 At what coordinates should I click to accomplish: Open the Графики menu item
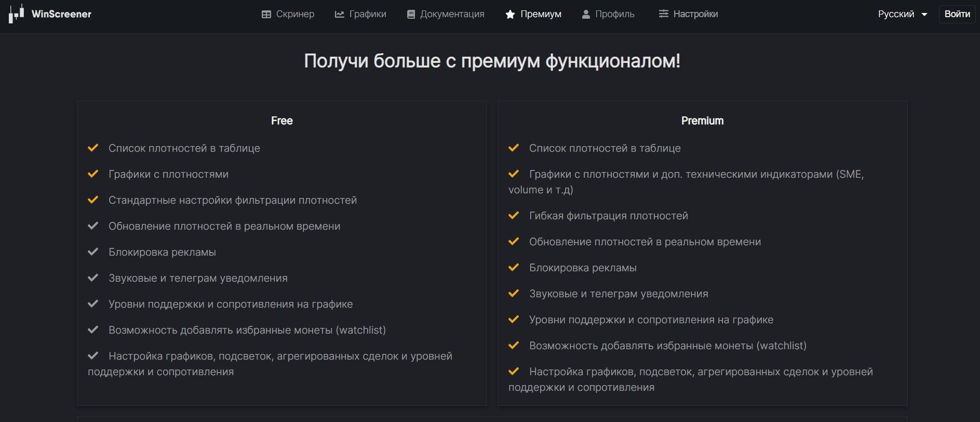coord(368,14)
